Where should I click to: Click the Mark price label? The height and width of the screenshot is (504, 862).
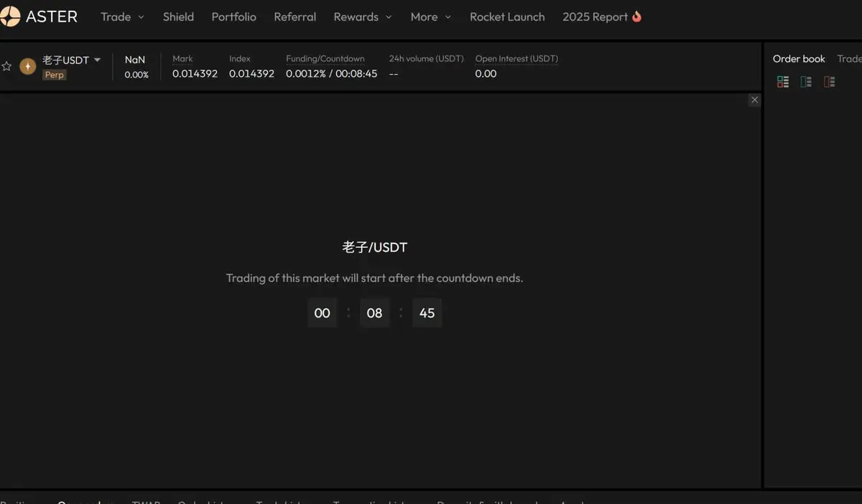click(x=182, y=59)
